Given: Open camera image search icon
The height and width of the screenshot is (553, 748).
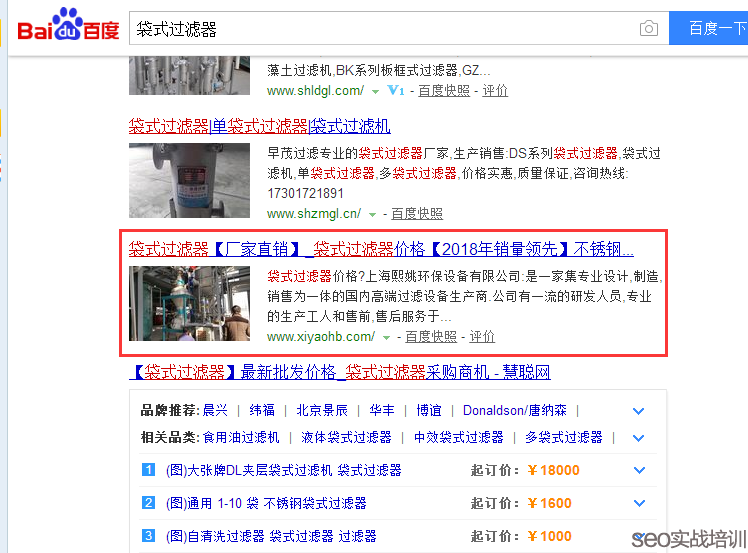Looking at the screenshot, I should click(649, 29).
